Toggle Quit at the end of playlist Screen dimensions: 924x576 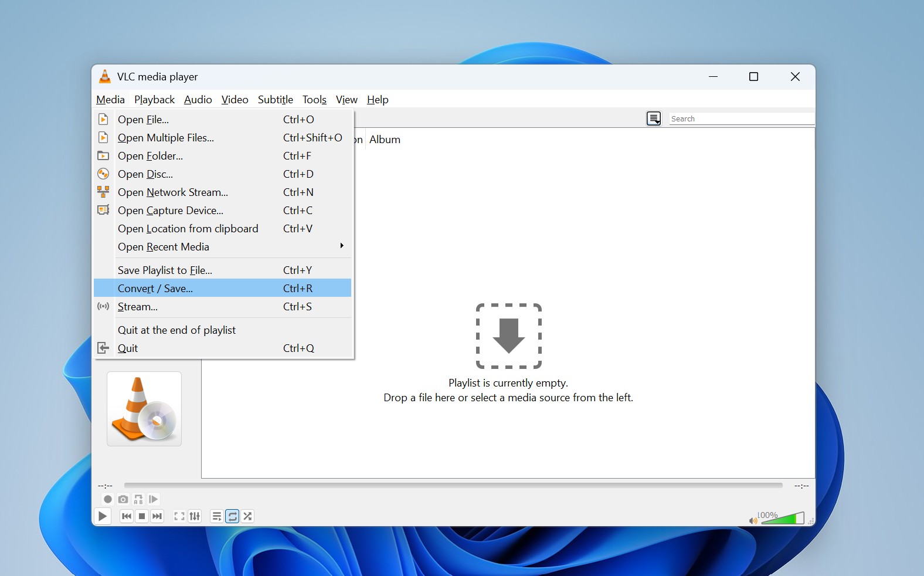(x=223, y=330)
